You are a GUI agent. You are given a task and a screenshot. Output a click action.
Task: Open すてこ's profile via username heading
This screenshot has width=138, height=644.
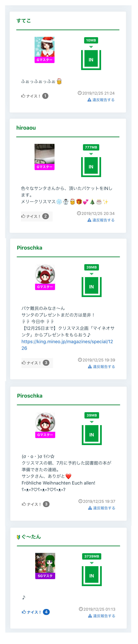coord(24,21)
